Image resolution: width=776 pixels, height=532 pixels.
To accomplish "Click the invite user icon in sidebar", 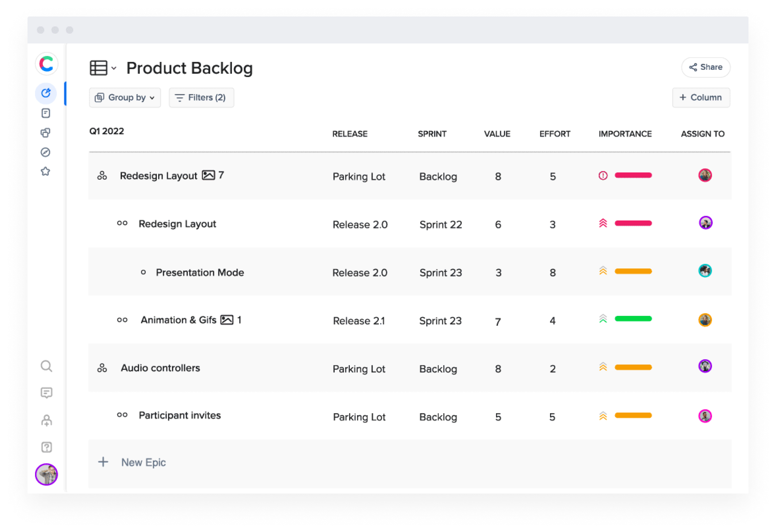I will click(46, 420).
